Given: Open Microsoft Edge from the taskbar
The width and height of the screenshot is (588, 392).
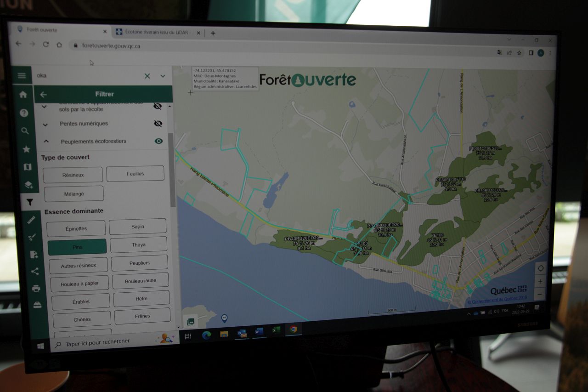Looking at the screenshot, I should point(207,335).
